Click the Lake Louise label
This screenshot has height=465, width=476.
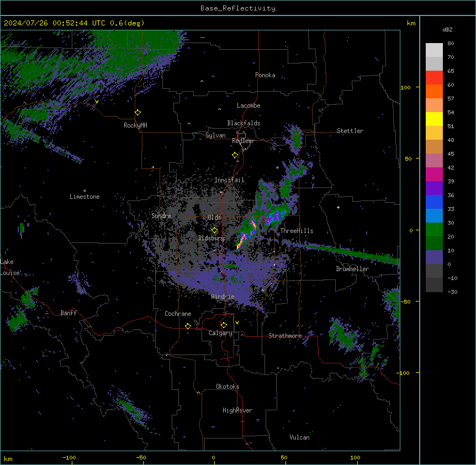tap(10, 267)
